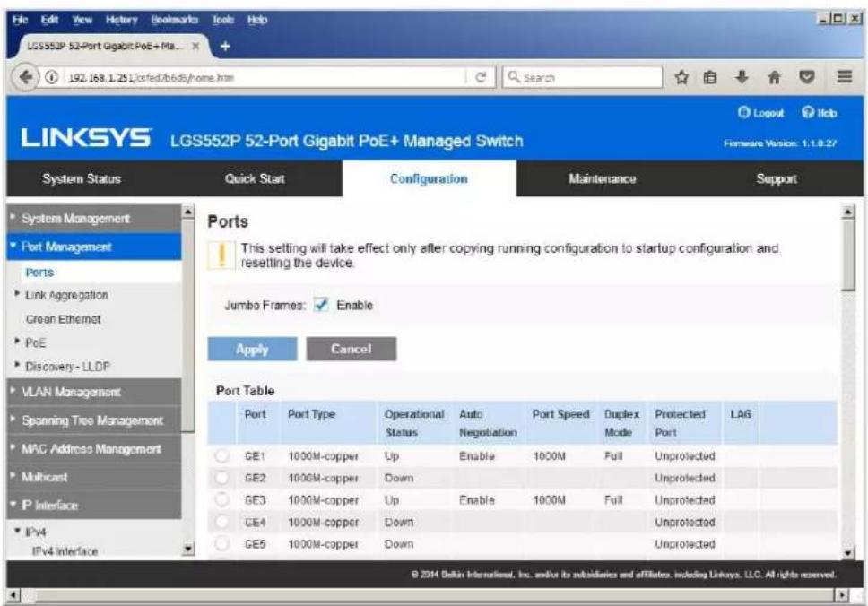Click the horizontal scrollbar right arrow

[842, 595]
